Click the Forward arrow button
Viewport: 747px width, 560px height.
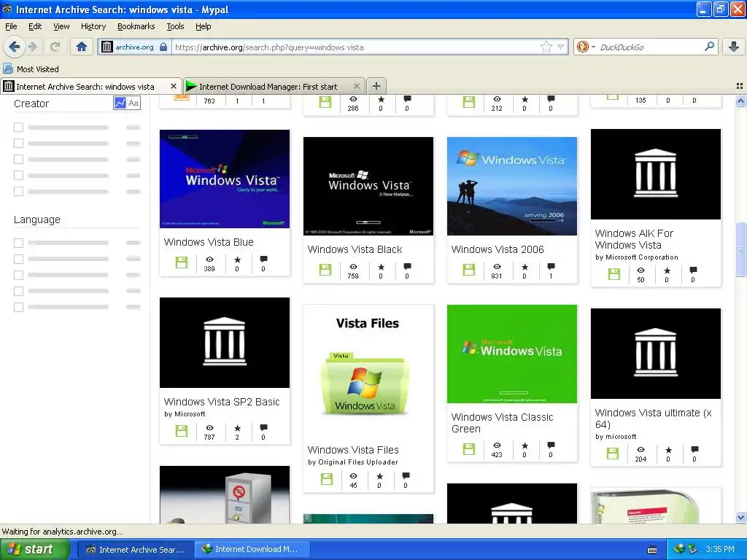(32, 47)
